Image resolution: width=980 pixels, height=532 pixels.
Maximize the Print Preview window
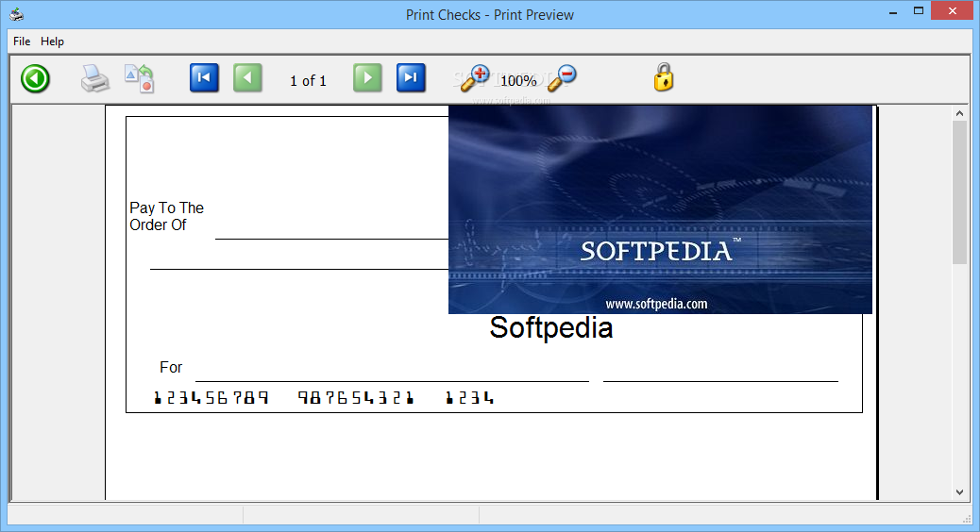coord(918,11)
